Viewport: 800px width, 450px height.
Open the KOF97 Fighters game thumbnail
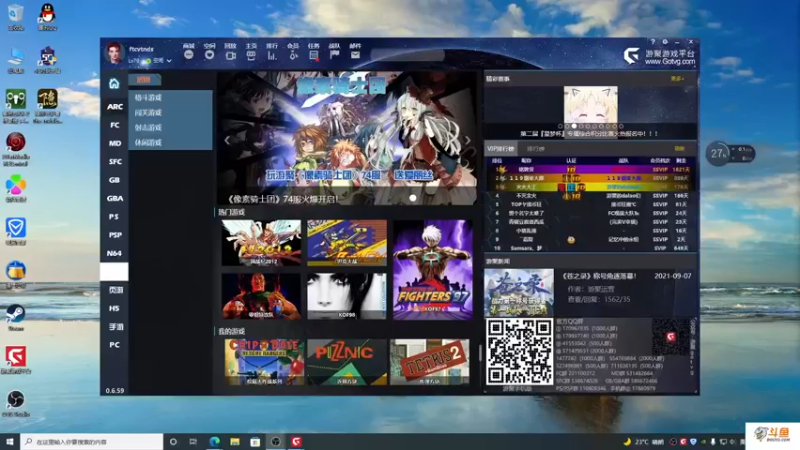433,269
